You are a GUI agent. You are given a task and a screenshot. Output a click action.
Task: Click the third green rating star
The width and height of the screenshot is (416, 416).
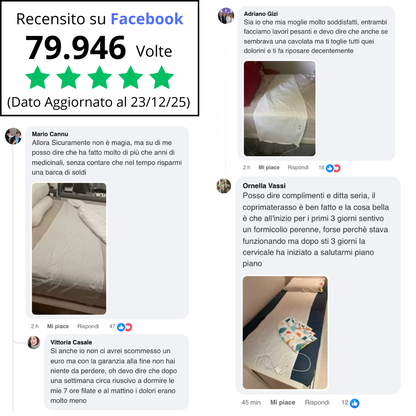pyautogui.click(x=99, y=77)
